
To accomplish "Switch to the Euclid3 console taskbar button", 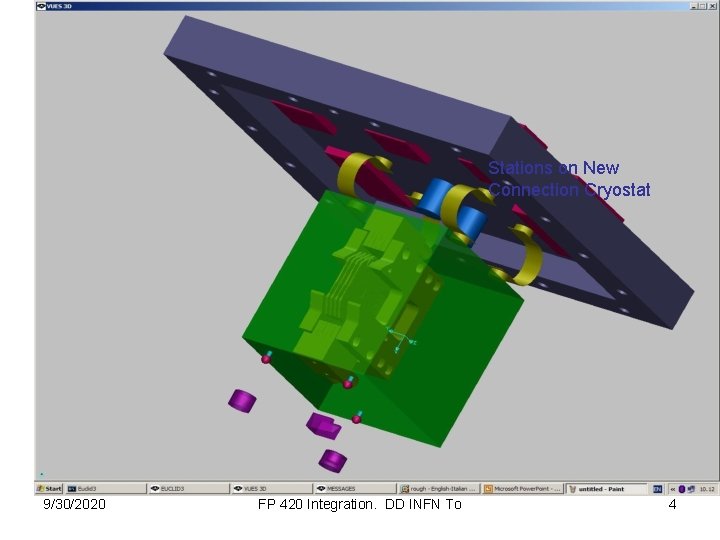I will 105,489.
